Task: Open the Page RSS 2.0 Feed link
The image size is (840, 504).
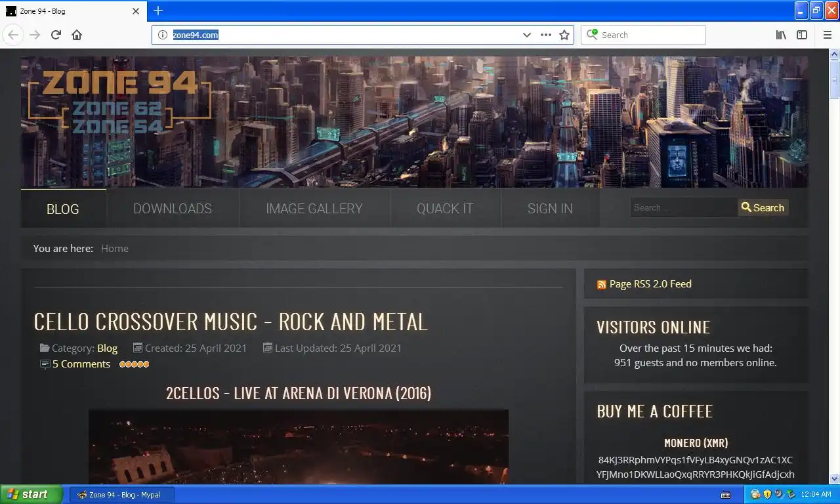Action: (650, 284)
